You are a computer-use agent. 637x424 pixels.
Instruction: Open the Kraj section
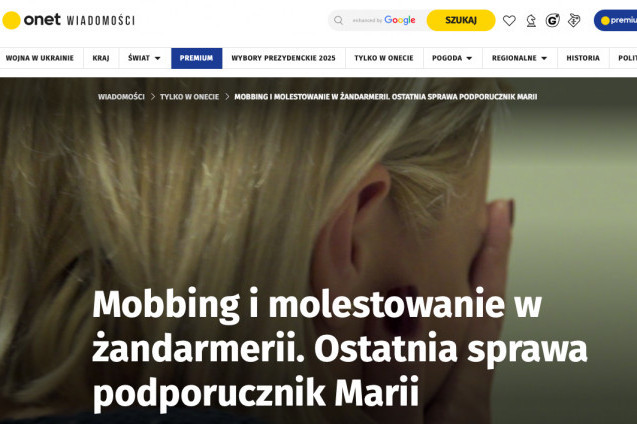click(x=101, y=58)
